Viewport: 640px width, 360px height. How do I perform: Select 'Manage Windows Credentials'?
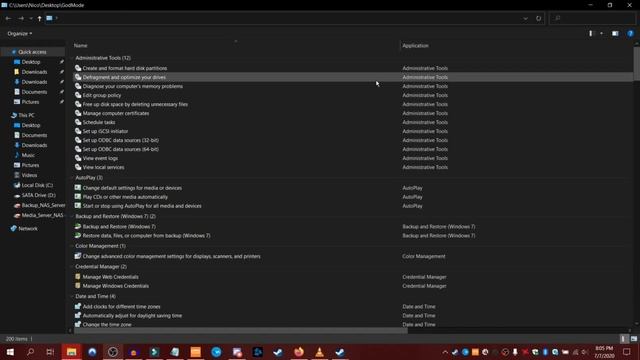[x=116, y=286]
